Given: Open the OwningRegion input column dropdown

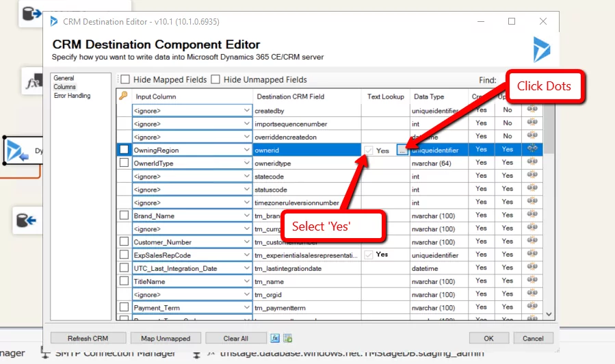Looking at the screenshot, I should (246, 150).
